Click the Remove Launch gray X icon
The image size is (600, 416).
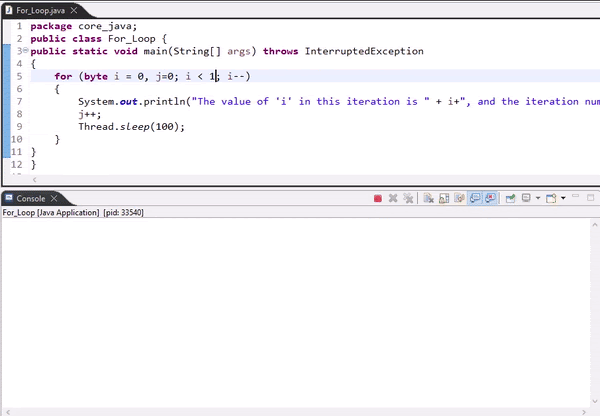point(393,198)
